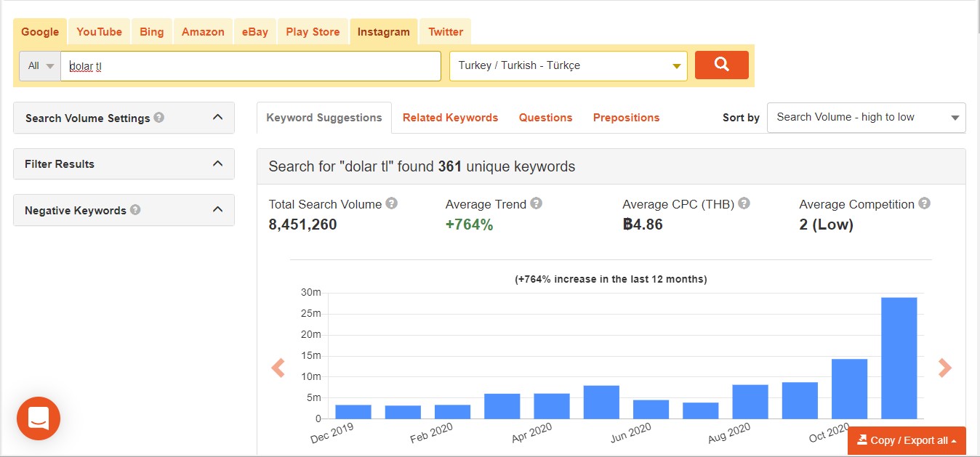980x457 pixels.
Task: Show next chart period with right arrow
Action: [944, 368]
